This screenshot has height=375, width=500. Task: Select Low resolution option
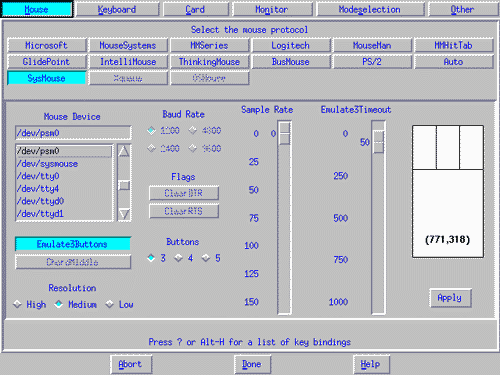[119, 304]
